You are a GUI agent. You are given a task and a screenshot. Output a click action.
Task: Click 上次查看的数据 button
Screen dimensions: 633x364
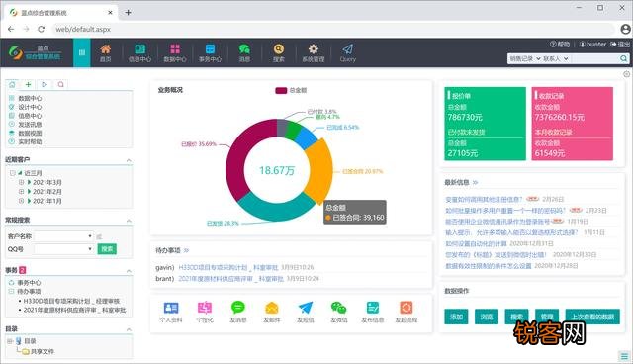pos(592,317)
